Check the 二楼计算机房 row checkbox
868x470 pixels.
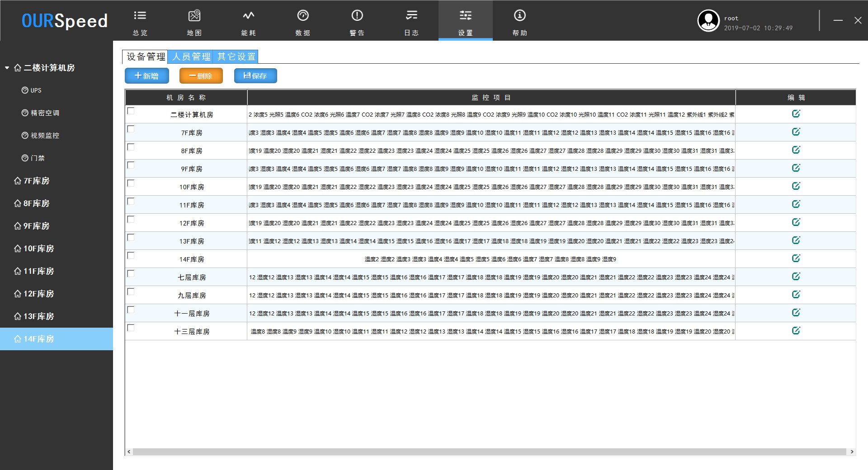tap(131, 111)
